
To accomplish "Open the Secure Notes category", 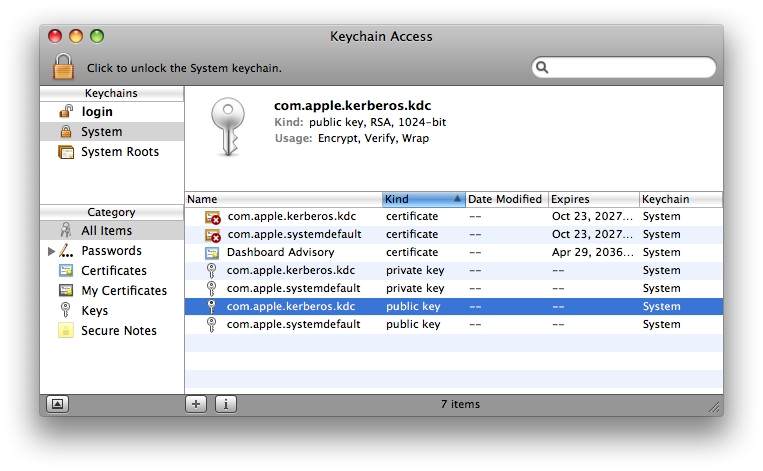I will click(x=118, y=331).
